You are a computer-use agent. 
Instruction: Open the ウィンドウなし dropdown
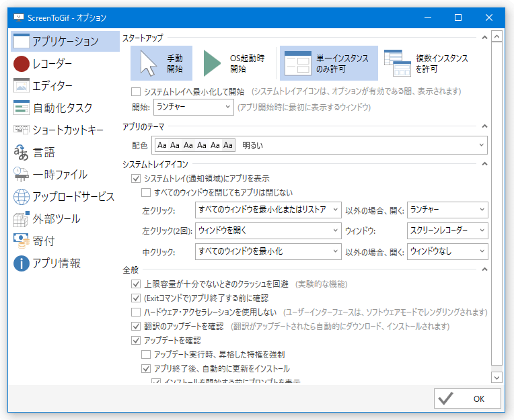pyautogui.click(x=447, y=252)
